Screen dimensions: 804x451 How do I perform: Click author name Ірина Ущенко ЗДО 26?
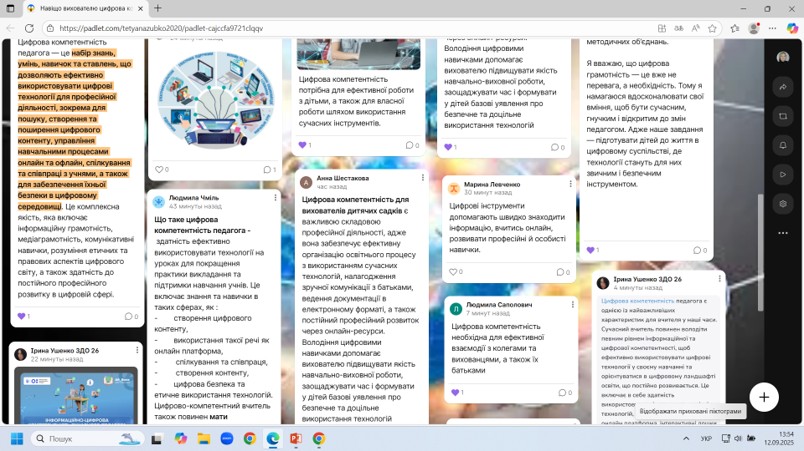click(x=647, y=279)
